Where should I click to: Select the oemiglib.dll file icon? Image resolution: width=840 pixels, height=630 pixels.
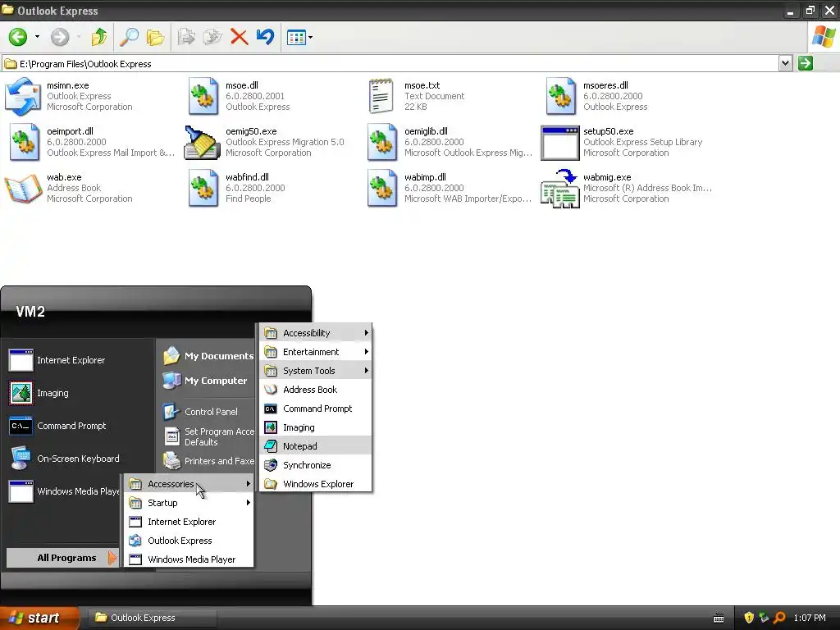pos(382,143)
